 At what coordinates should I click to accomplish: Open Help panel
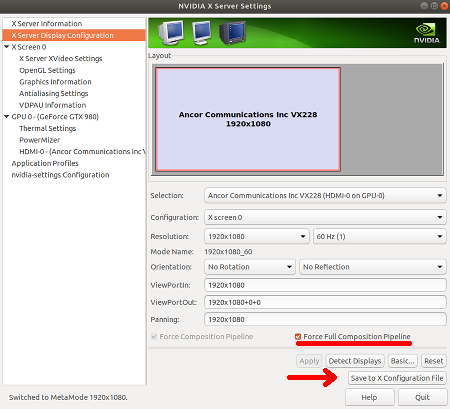(369, 397)
